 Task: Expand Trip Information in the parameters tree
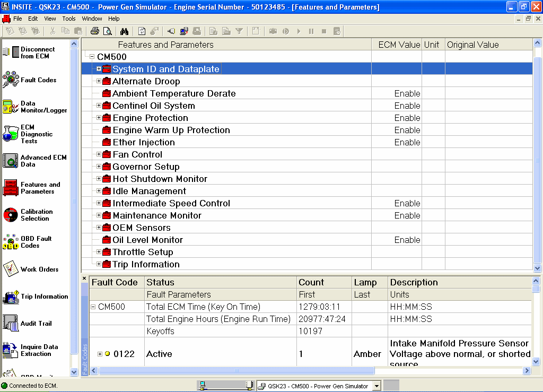[99, 264]
